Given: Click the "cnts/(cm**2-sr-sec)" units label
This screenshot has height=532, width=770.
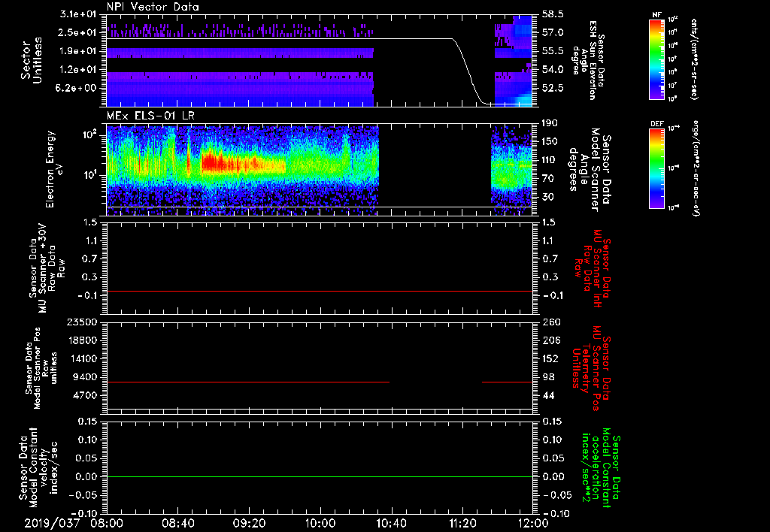Looking at the screenshot, I should [x=694, y=59].
